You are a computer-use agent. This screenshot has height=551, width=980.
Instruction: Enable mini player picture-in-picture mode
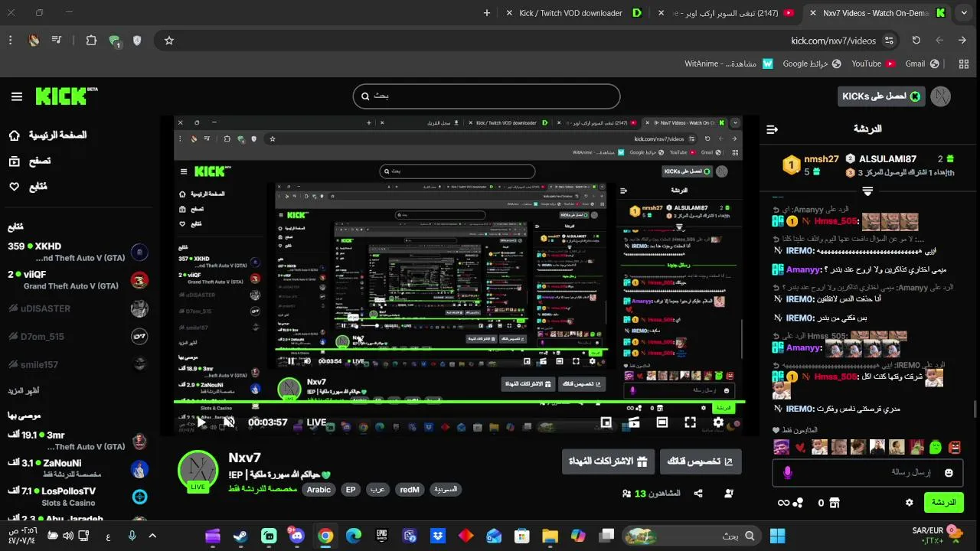pos(606,422)
